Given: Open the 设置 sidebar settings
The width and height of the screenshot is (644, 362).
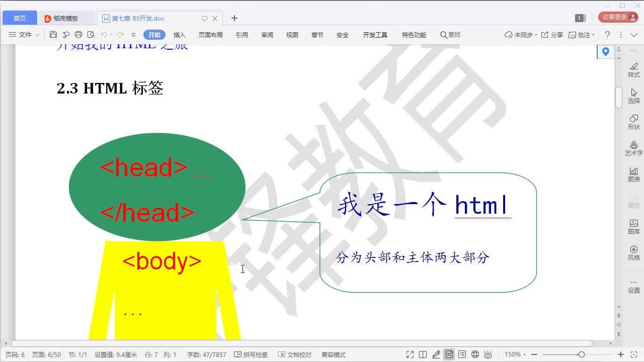Looking at the screenshot, I should (634, 287).
